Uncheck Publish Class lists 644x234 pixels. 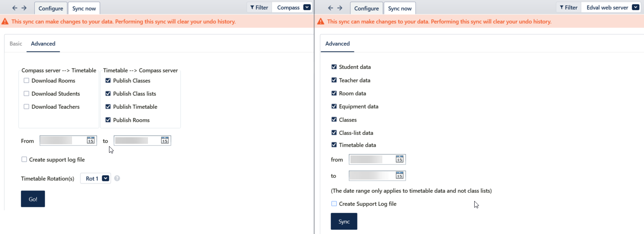(x=108, y=94)
